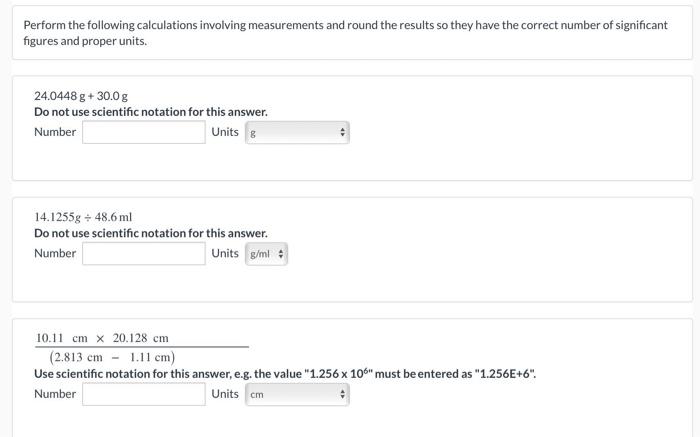Click the 'Perform the following calculations' instructions text
Screen dimensions: 700x437
coord(346,33)
